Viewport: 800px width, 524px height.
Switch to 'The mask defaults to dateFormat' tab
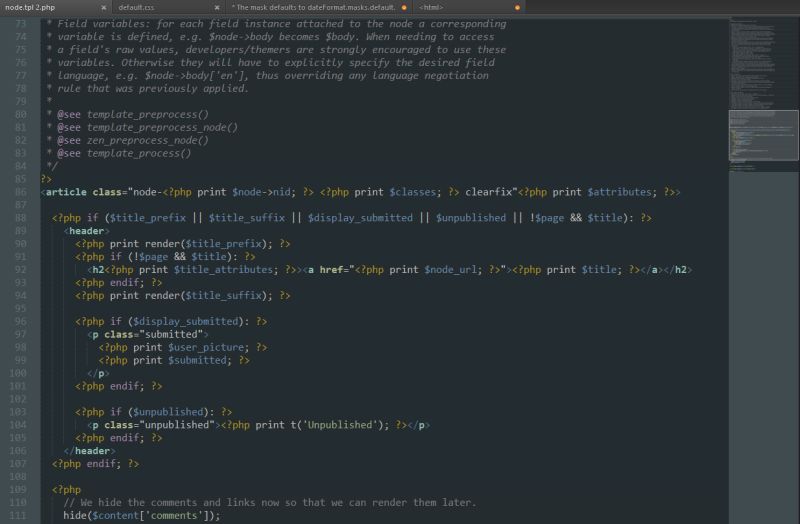[x=313, y=7]
